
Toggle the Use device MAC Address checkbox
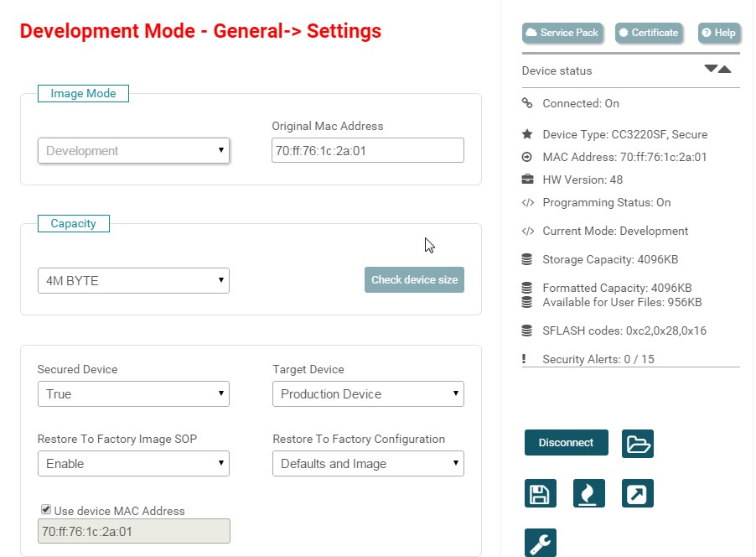[46, 509]
